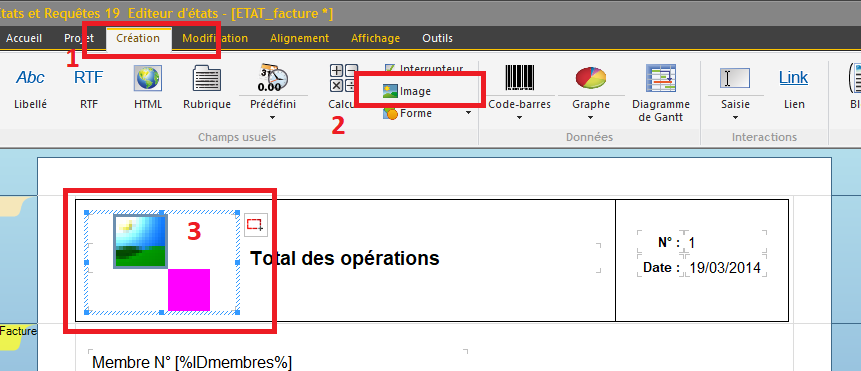The width and height of the screenshot is (861, 371).
Task: Select the 'Date :' label in header
Action: click(x=662, y=268)
